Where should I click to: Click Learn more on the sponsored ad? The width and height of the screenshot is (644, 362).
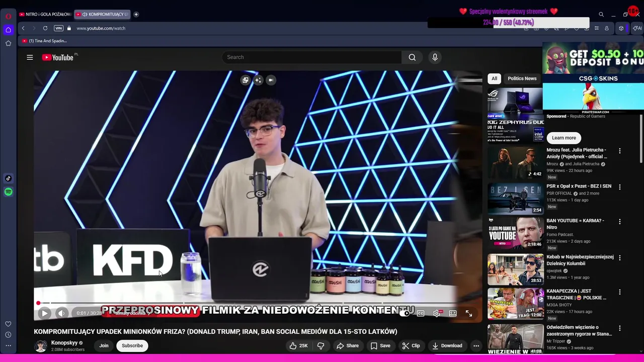tap(563, 138)
